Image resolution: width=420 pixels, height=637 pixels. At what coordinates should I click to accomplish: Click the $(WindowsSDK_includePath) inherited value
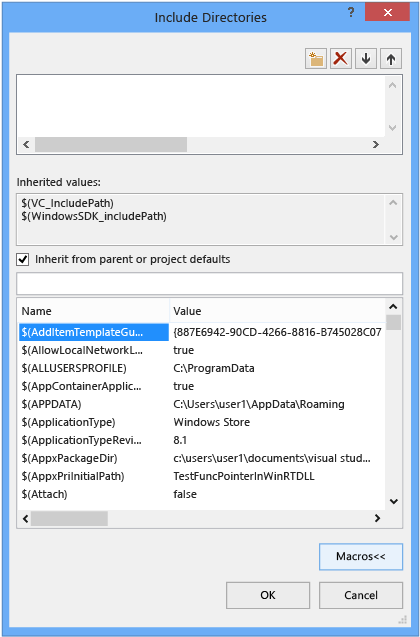pos(93,217)
